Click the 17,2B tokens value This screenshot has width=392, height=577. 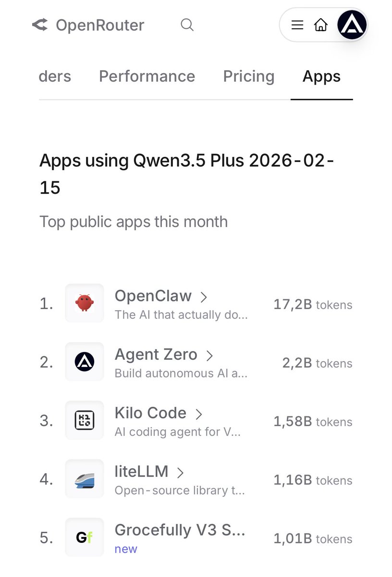313,304
